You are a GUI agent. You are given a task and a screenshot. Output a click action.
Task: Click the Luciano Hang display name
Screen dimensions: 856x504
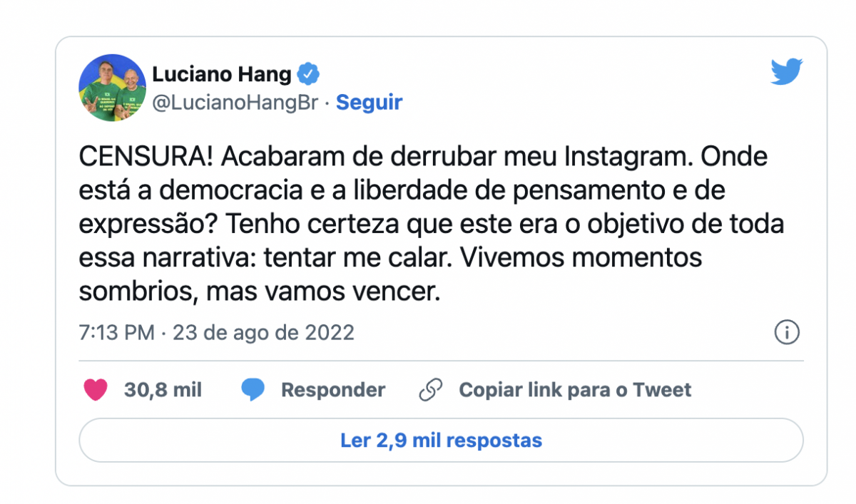[222, 73]
